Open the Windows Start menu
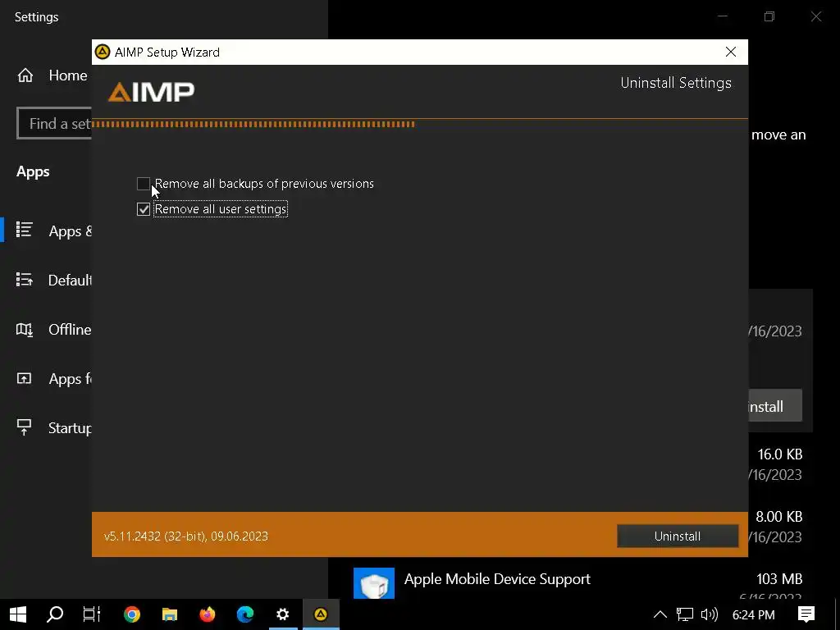The image size is (840, 630). tap(18, 614)
